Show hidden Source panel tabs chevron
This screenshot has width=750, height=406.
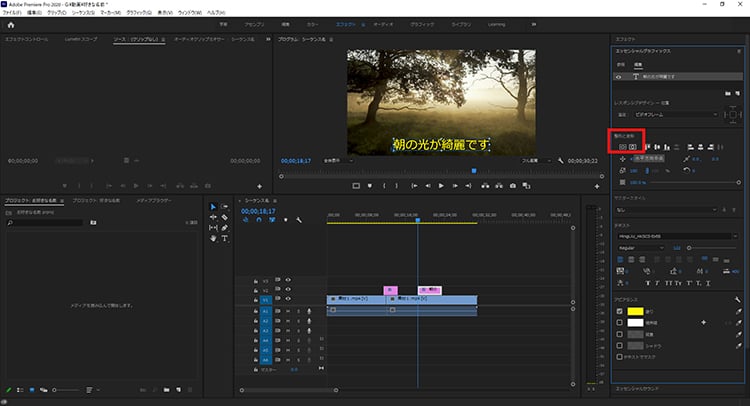(268, 39)
